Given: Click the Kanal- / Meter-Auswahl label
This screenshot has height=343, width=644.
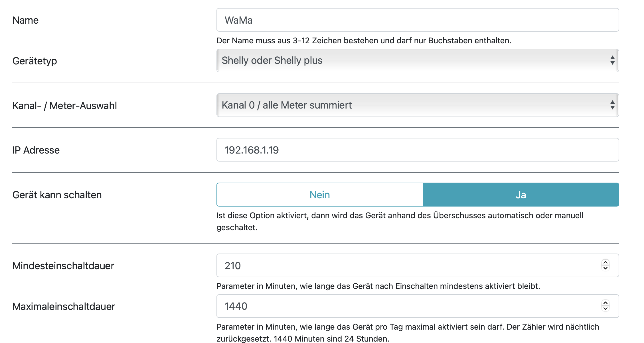Looking at the screenshot, I should click(x=64, y=106).
